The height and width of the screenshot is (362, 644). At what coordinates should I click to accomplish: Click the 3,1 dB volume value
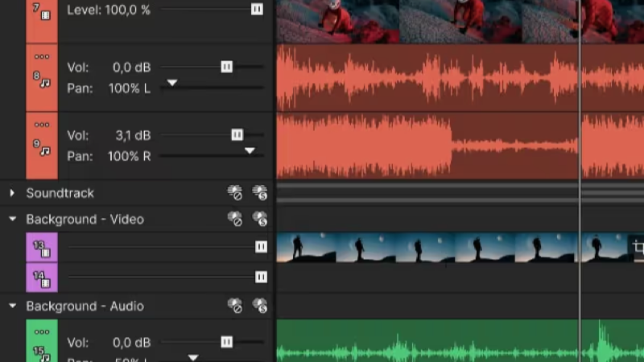(133, 135)
